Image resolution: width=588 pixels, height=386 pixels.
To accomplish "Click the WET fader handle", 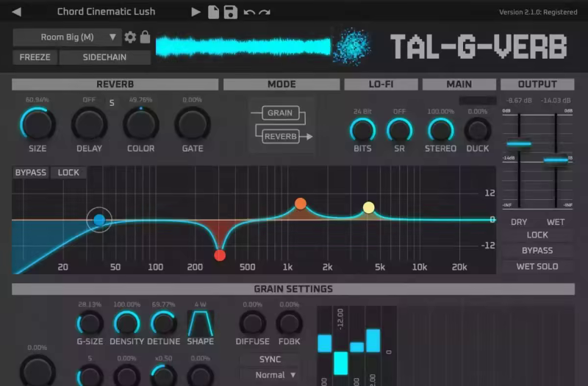I will [x=556, y=160].
